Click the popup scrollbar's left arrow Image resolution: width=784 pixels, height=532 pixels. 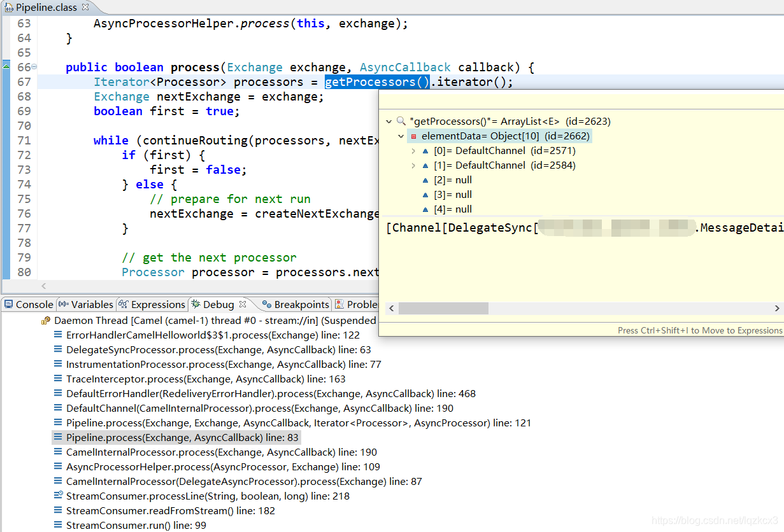coord(391,309)
